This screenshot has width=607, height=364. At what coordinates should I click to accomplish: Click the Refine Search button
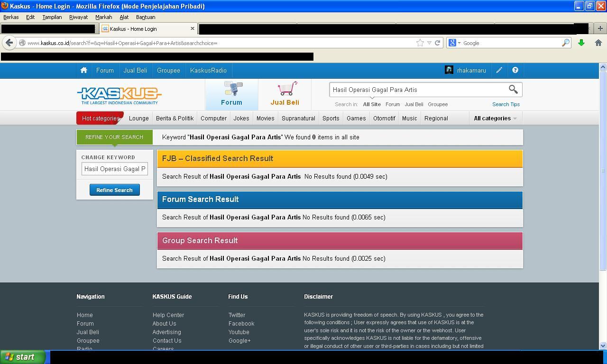coord(114,190)
